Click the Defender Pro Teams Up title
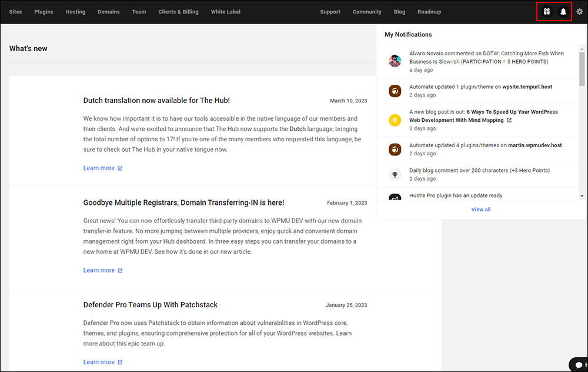Screen dimensions: 588x372 (x=151, y=305)
